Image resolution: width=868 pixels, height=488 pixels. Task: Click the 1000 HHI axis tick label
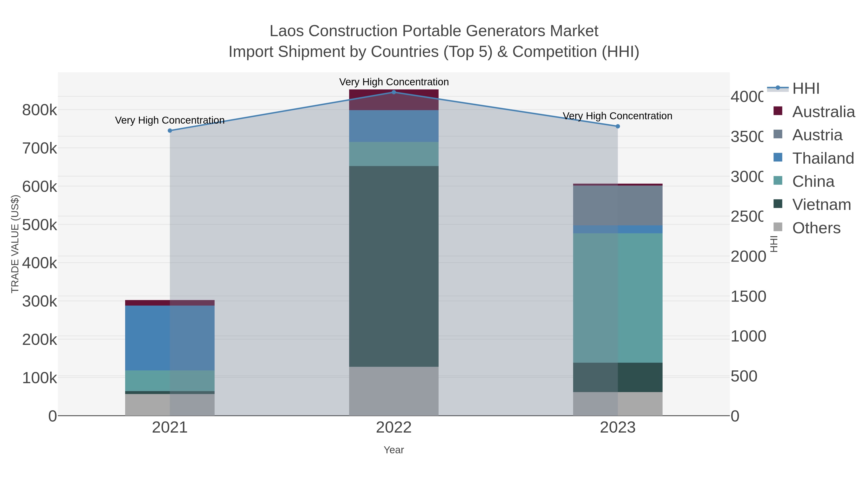pos(748,336)
